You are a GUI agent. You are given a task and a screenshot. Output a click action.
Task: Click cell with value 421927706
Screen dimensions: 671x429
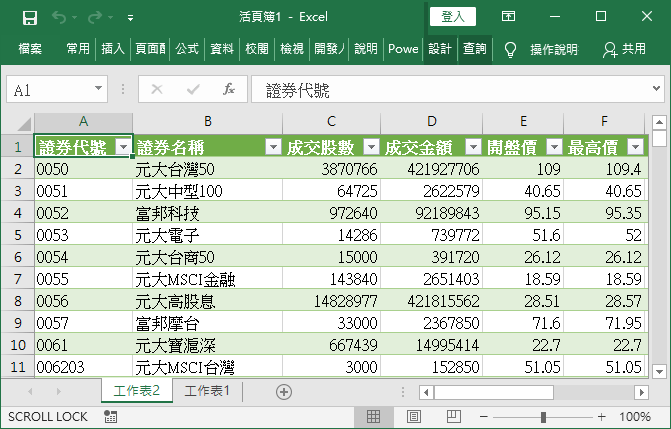(x=431, y=170)
